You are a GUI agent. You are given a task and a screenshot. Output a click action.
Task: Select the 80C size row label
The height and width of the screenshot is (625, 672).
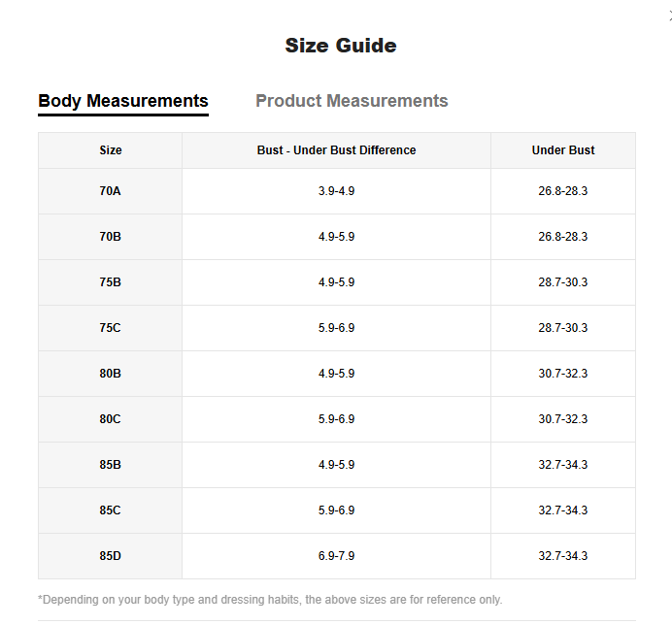coord(110,419)
